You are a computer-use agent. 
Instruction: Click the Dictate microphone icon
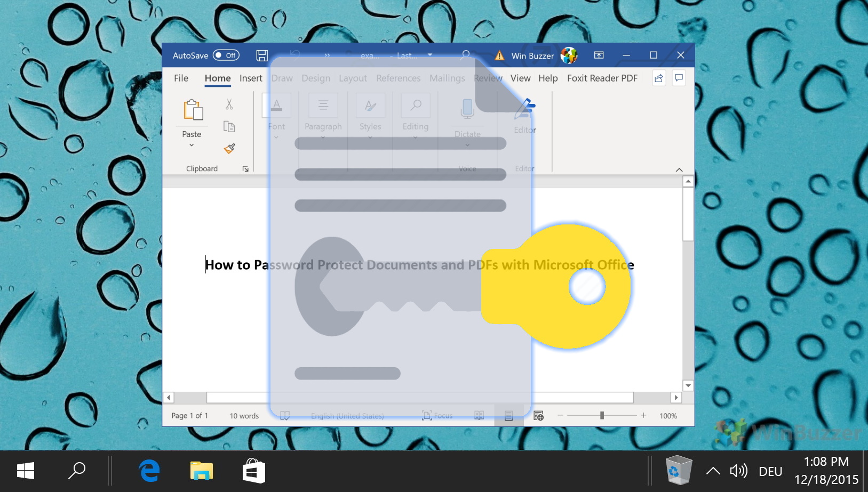(x=467, y=109)
